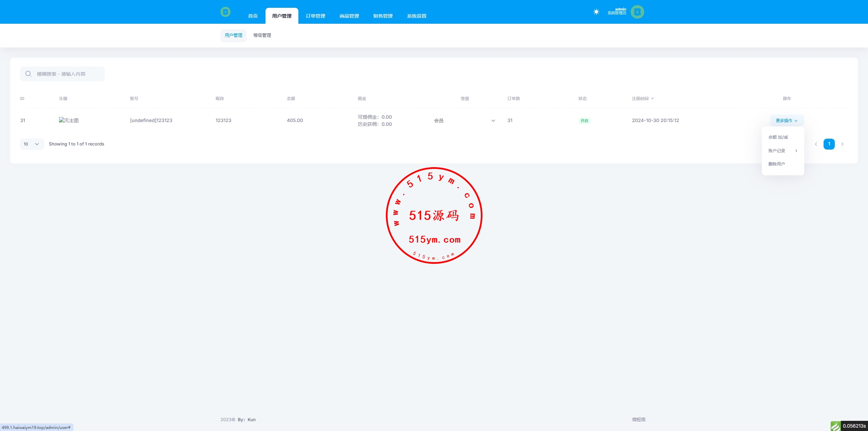This screenshot has width=868, height=431.
Task: Click the site logo icon in header
Action: click(x=225, y=12)
